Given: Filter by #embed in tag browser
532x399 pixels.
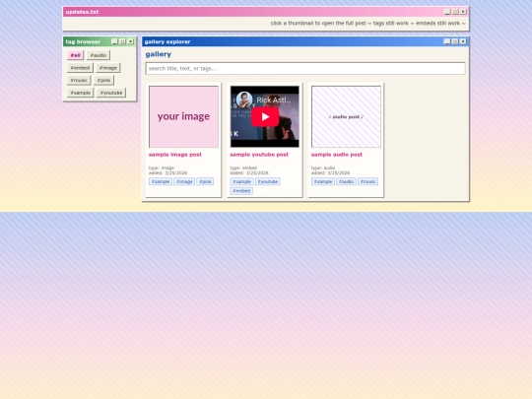Looking at the screenshot, I should point(80,68).
